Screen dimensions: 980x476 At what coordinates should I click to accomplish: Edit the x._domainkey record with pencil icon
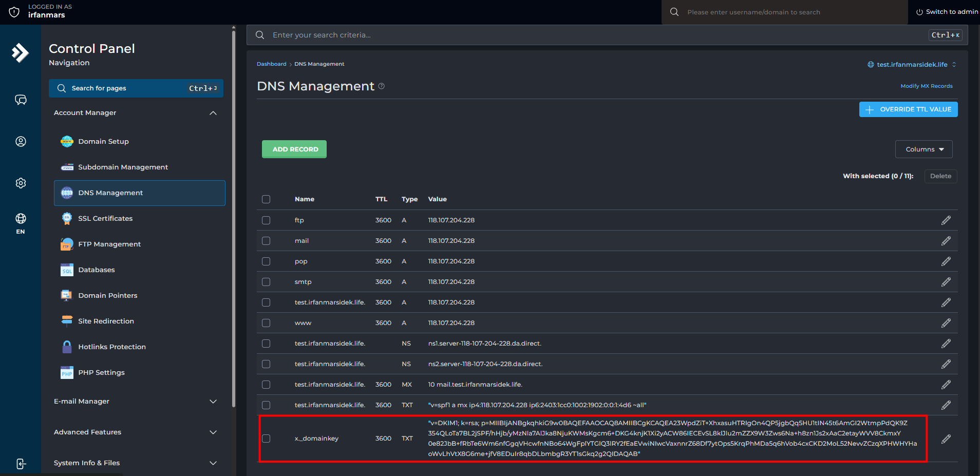coord(946,439)
